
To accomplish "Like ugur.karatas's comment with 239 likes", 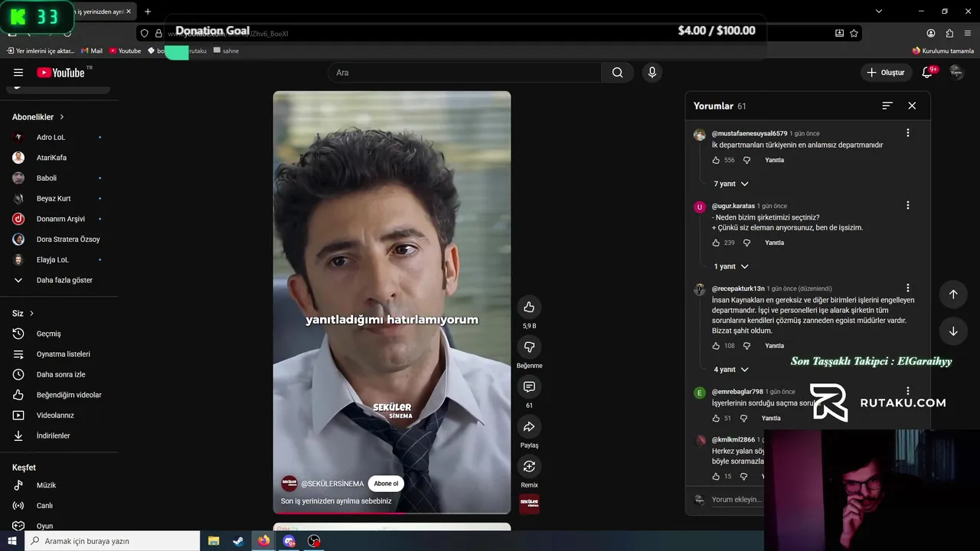I will [716, 243].
